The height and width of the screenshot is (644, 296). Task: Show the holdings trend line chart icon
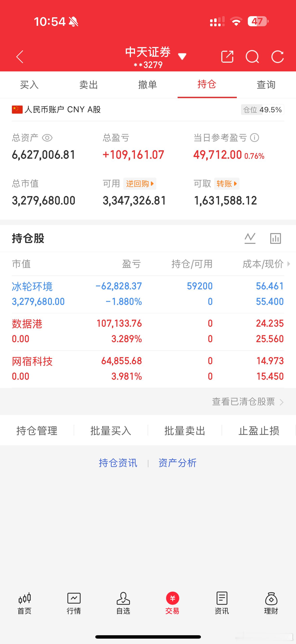coord(250,238)
